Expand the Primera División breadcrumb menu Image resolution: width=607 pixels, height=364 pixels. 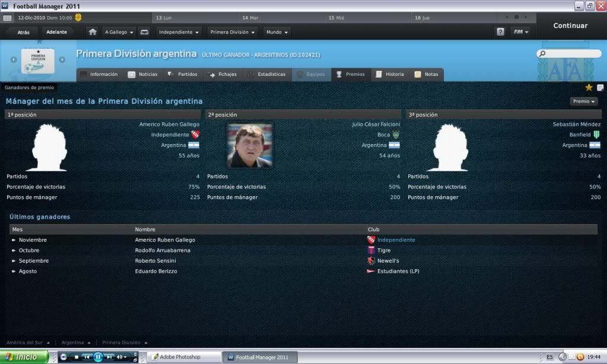tap(125, 342)
